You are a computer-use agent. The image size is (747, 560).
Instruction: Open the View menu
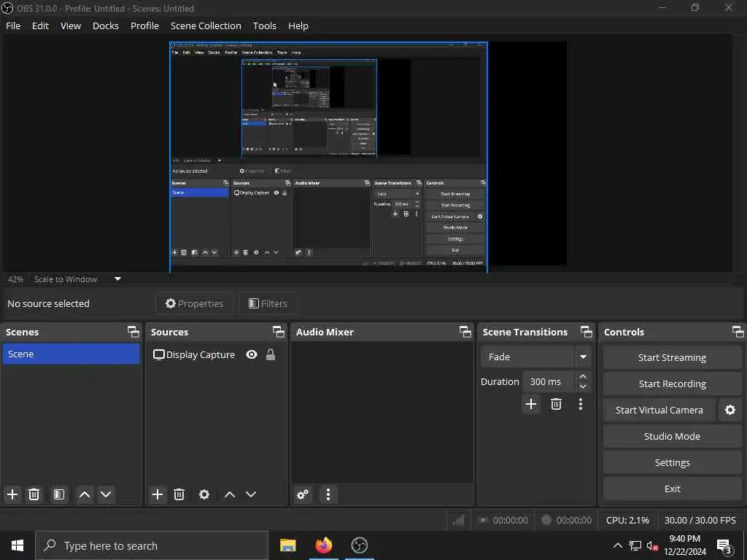pos(71,26)
